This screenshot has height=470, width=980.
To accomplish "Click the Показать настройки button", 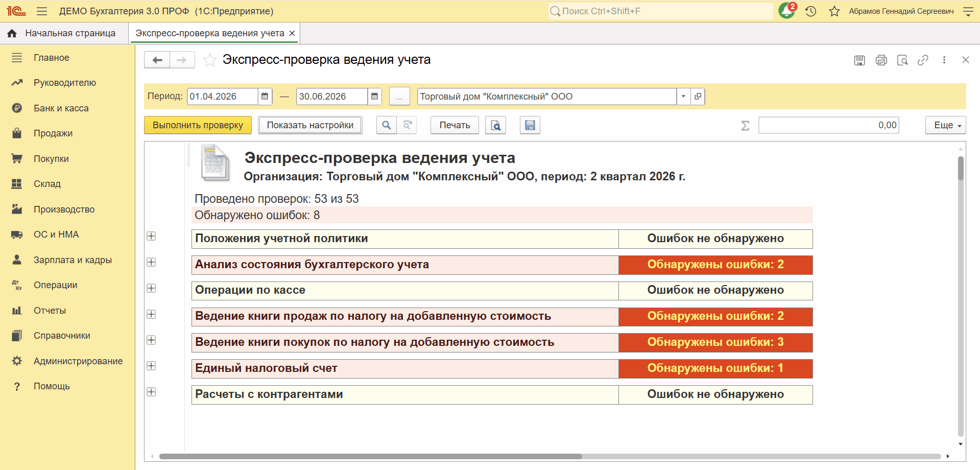I will coord(310,125).
